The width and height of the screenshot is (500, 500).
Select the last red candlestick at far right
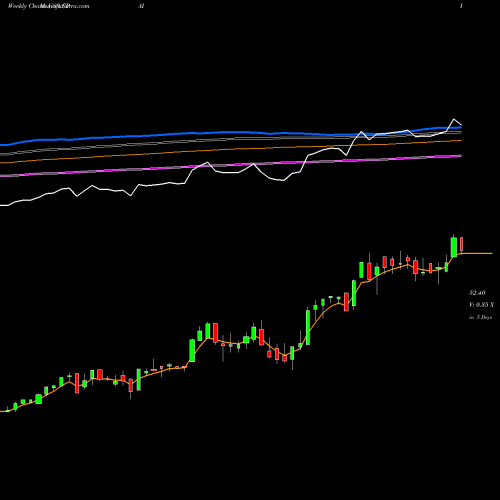coord(462,244)
